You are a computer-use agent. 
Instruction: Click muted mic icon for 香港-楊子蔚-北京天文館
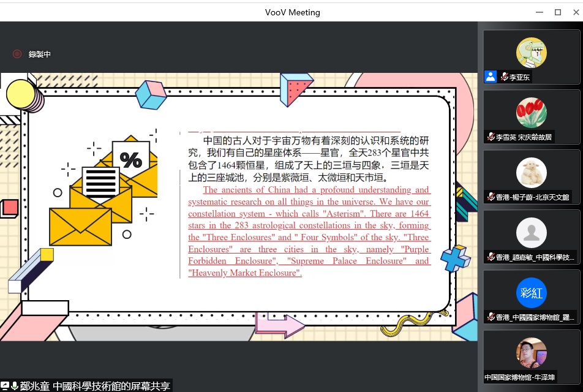pyautogui.click(x=491, y=197)
